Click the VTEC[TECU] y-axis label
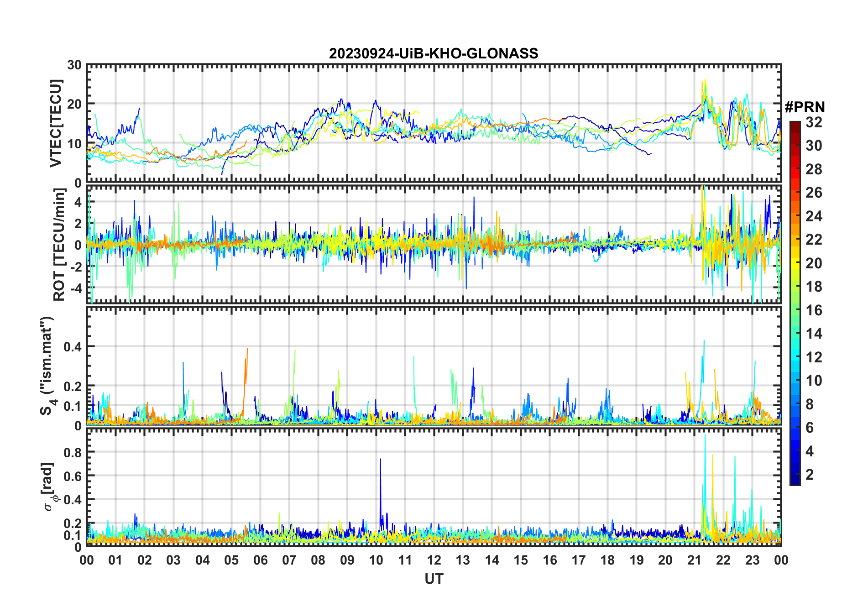This screenshot has height=607, width=868. coord(56,124)
